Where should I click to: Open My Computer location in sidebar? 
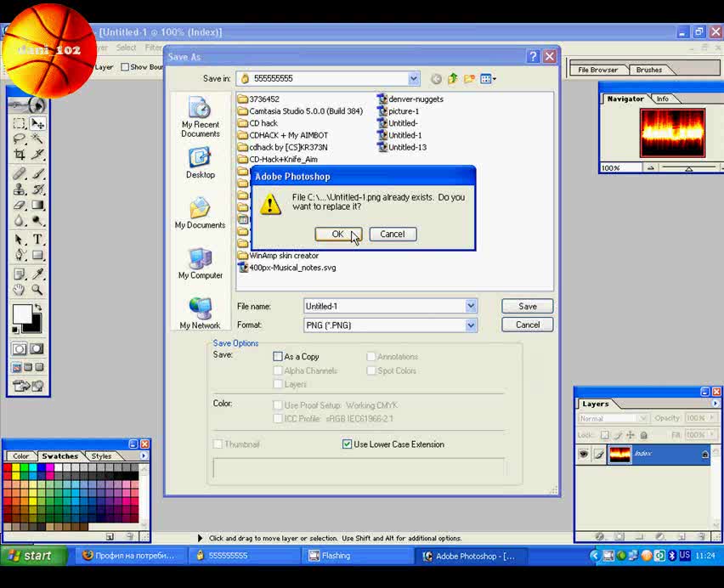point(200,263)
